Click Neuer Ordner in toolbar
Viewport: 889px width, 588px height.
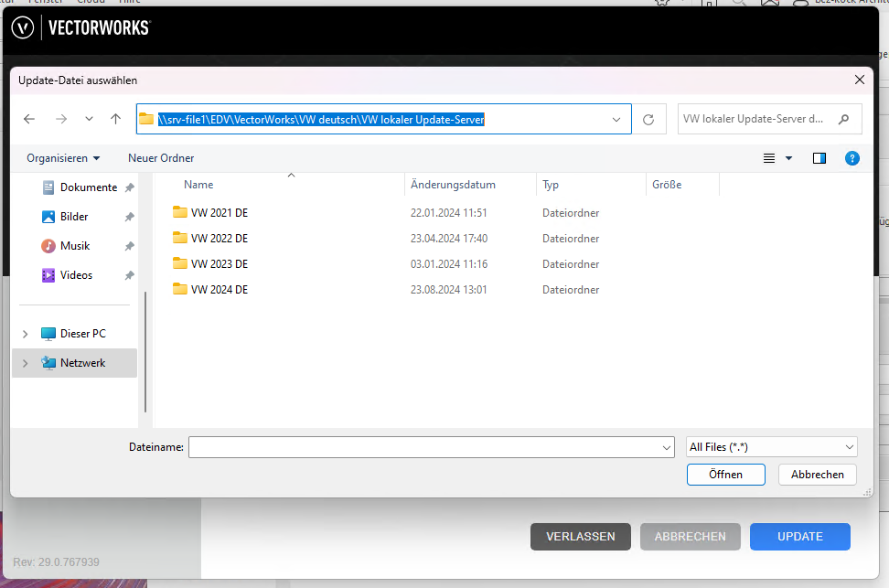tap(161, 158)
